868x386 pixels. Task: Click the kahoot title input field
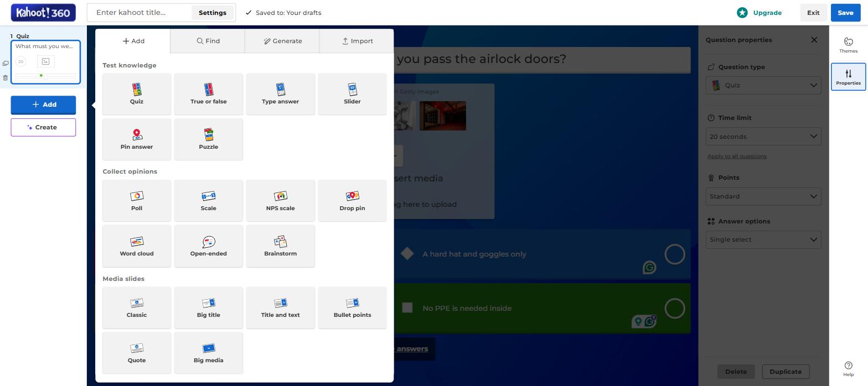tap(141, 13)
